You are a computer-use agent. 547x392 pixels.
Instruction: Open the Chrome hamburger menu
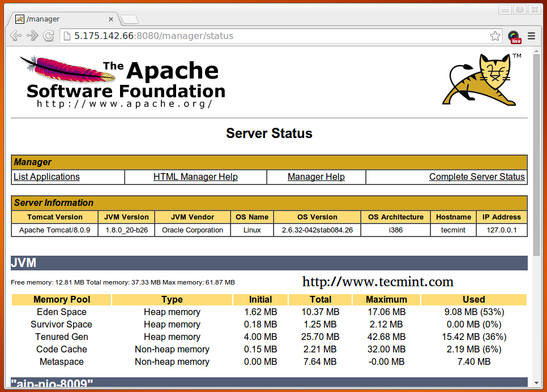(531, 36)
